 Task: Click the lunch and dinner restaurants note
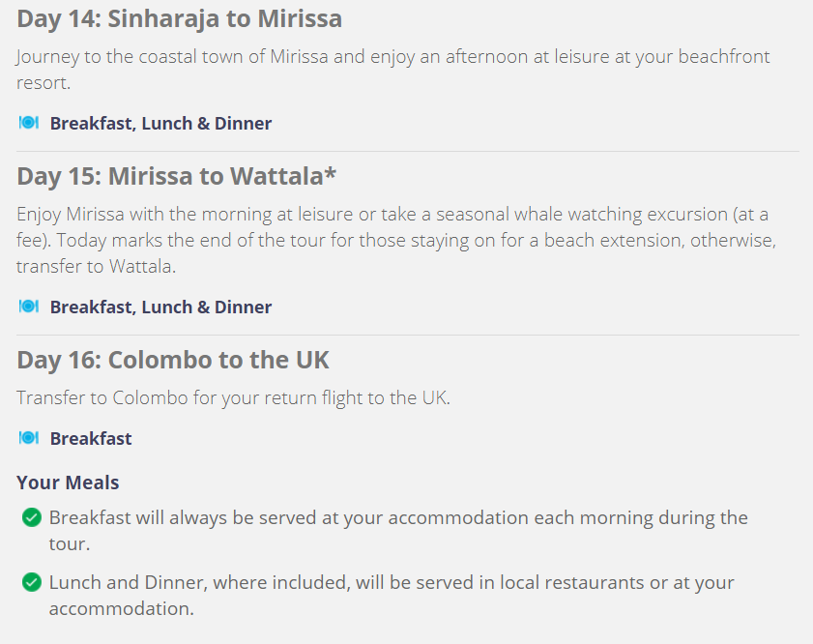(392, 596)
